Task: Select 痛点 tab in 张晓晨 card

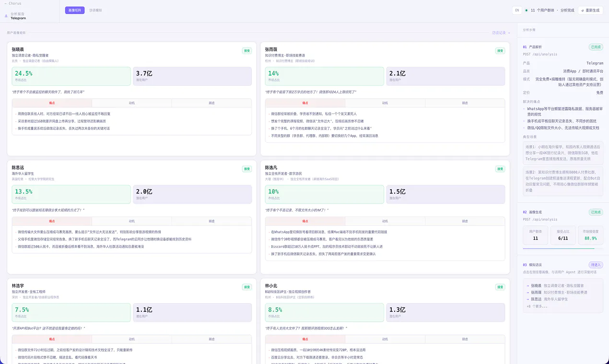Action: click(x=52, y=103)
